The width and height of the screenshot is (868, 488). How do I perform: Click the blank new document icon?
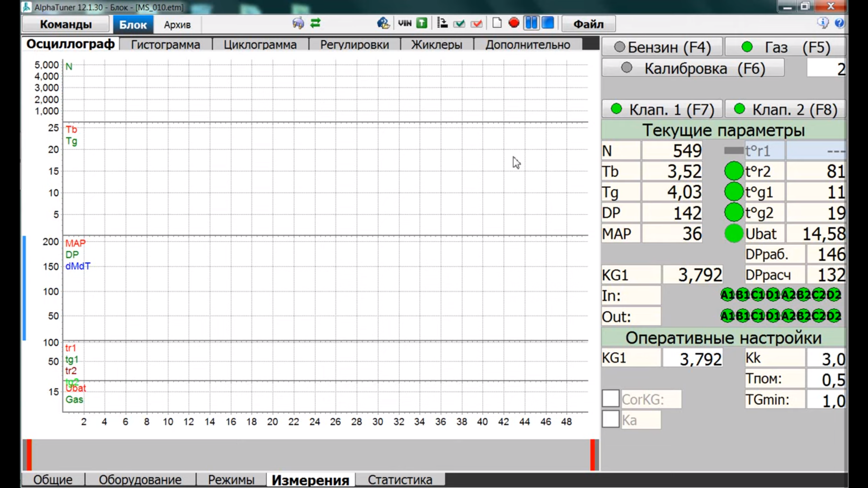pos(497,23)
